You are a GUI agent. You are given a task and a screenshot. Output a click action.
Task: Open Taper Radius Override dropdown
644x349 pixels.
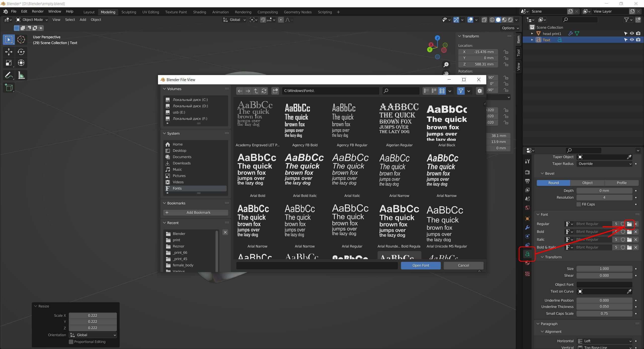[604, 164]
